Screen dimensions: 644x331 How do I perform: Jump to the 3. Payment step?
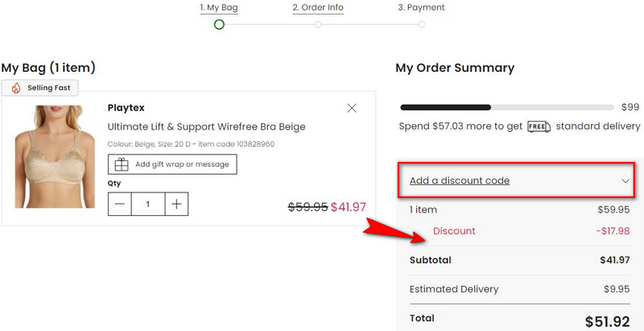(421, 8)
